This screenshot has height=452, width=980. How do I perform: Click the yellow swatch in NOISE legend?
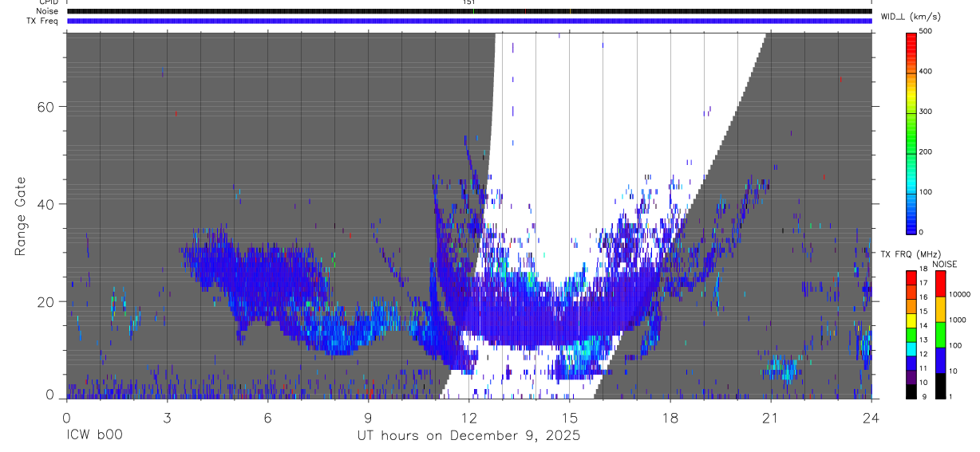(x=940, y=309)
